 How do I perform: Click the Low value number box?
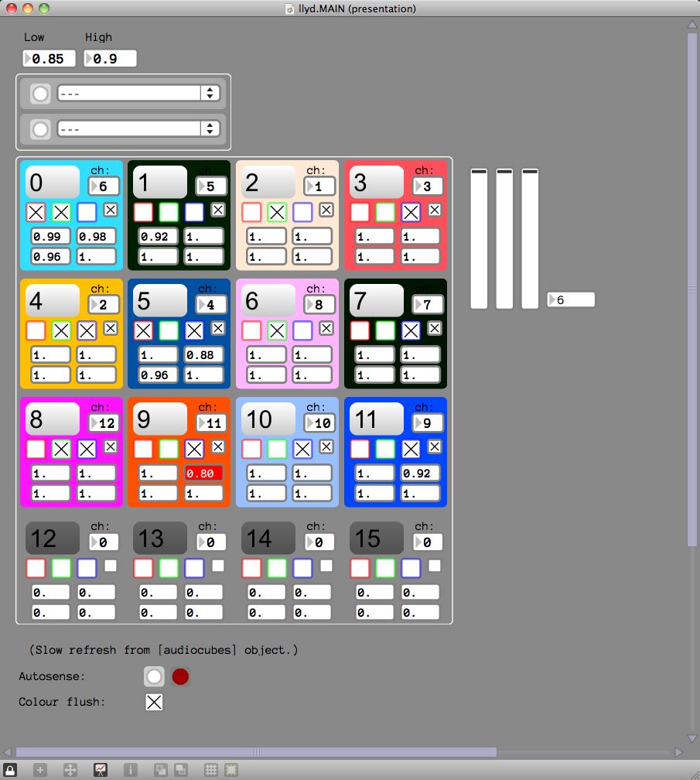50,58
